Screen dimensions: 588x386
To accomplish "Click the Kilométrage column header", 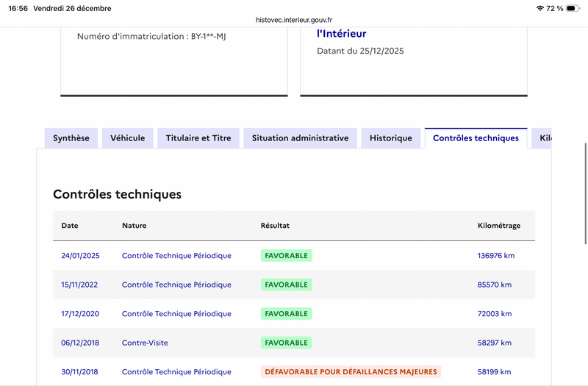I will (499, 226).
